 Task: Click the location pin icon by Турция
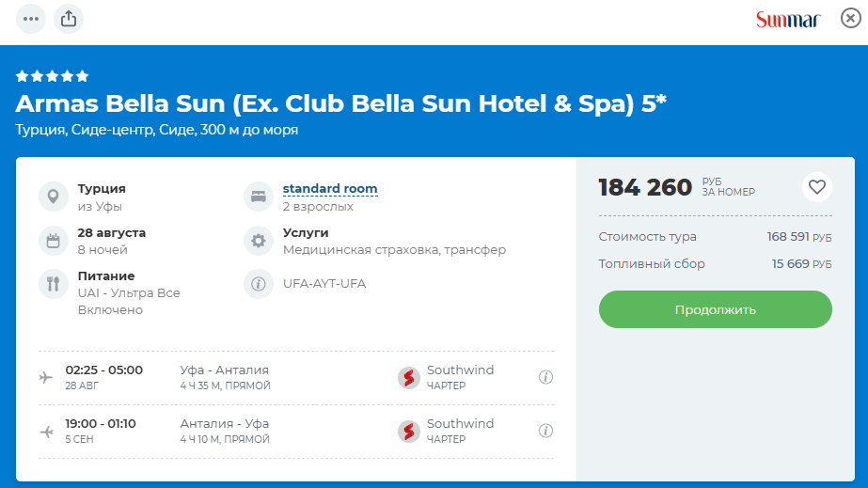(x=53, y=197)
